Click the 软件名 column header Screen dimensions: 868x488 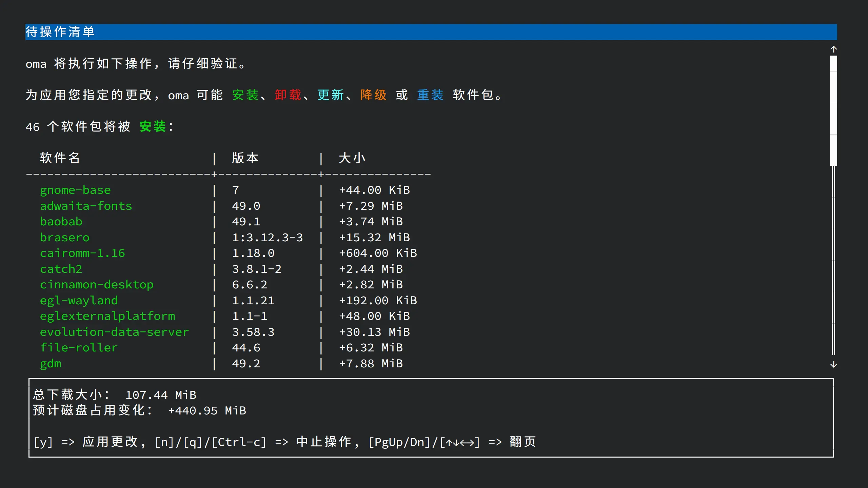pyautogui.click(x=59, y=158)
